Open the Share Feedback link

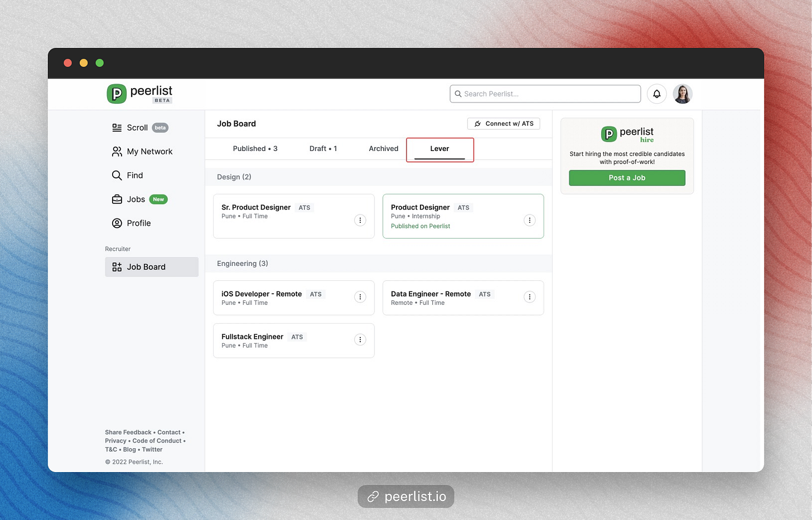click(x=128, y=432)
